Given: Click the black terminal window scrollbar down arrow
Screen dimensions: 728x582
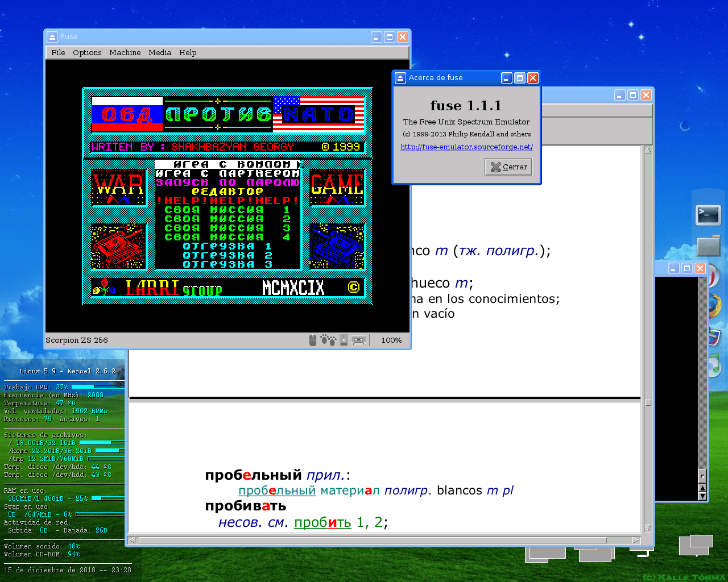Looking at the screenshot, I should (702, 496).
